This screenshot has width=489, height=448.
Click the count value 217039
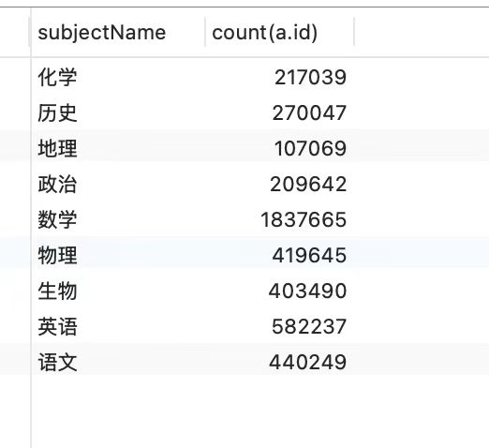[311, 77]
